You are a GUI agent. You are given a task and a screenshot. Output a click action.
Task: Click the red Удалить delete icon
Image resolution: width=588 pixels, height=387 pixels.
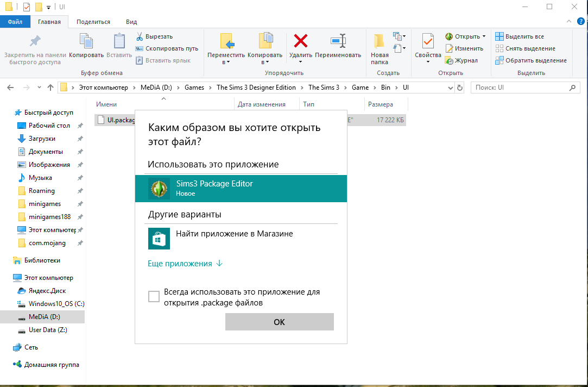pyautogui.click(x=301, y=41)
